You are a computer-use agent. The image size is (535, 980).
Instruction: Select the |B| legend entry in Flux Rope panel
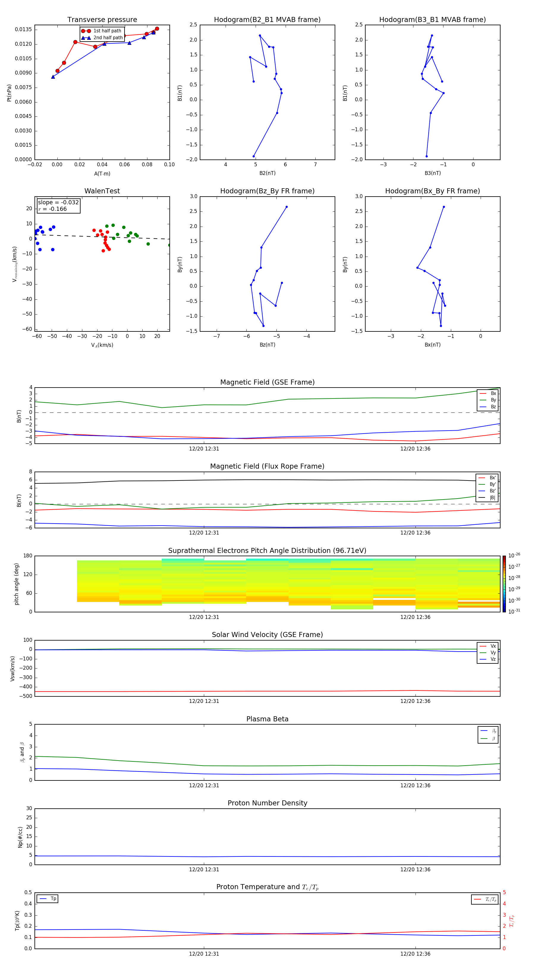tap(487, 498)
